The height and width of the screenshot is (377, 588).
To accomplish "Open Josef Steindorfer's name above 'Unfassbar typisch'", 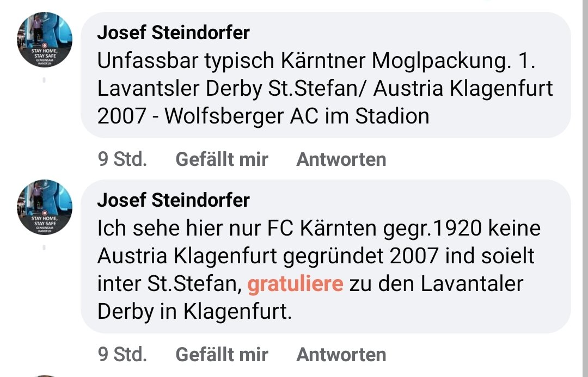I will click(x=173, y=33).
